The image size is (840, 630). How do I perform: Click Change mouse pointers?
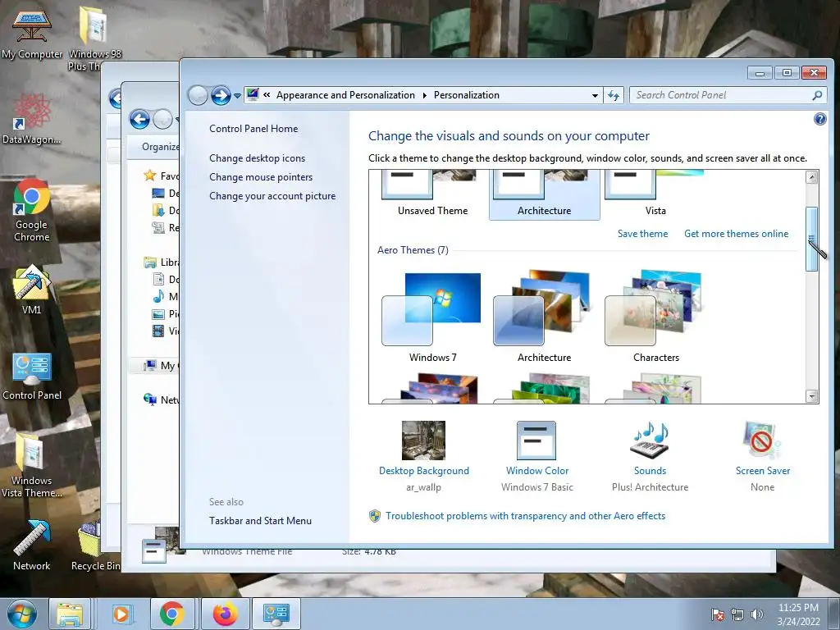point(261,177)
